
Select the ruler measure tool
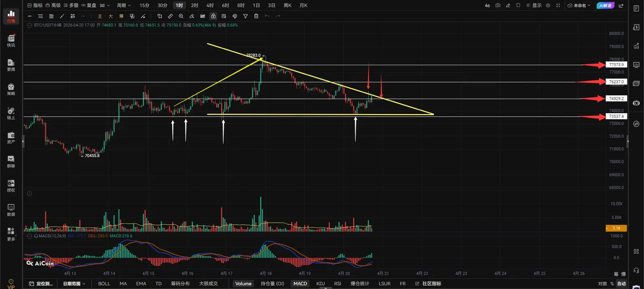pos(170,16)
